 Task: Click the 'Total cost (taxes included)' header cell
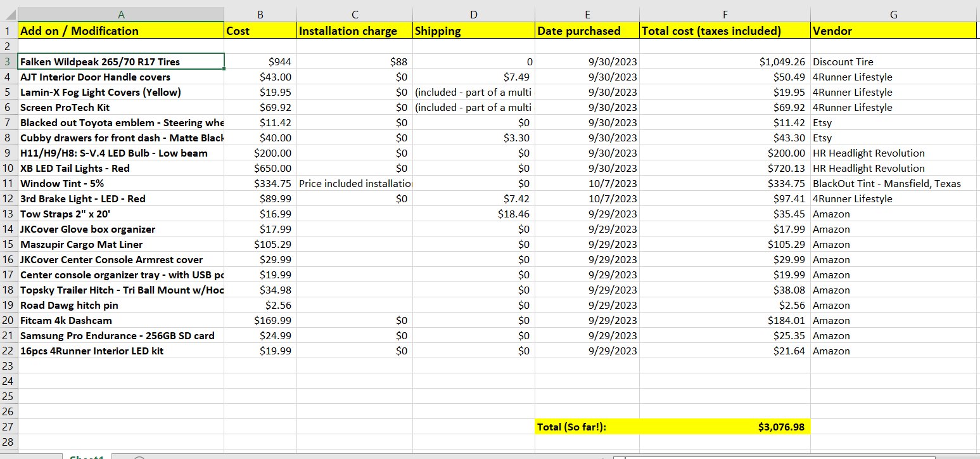point(725,31)
